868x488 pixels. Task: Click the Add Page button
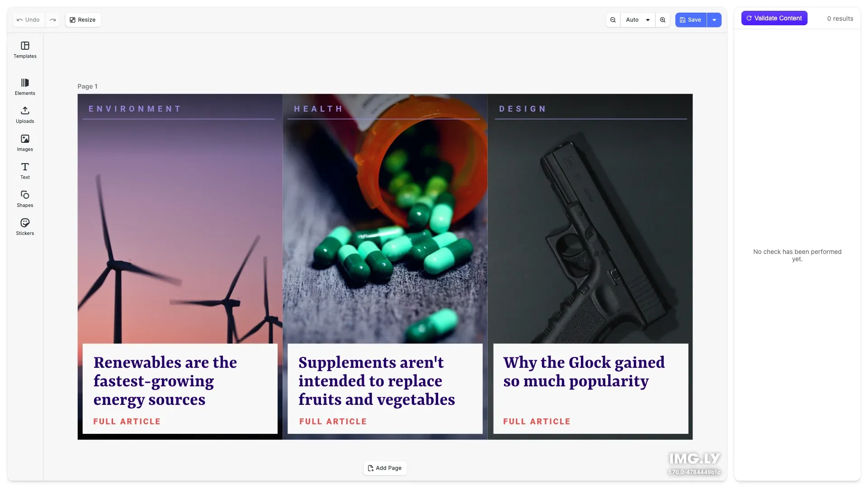385,468
